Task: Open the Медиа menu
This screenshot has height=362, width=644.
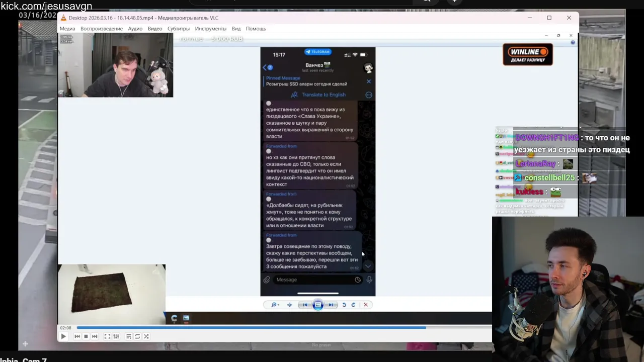Action: [67, 29]
